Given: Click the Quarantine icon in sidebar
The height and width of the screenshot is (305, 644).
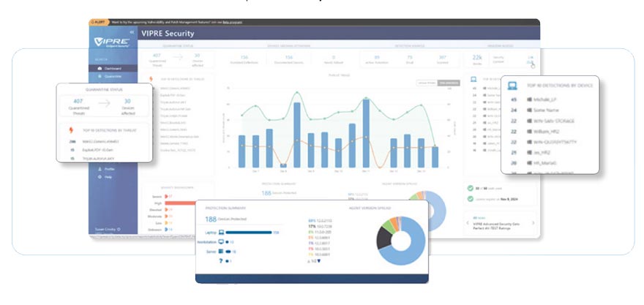Looking at the screenshot, I should pyautogui.click(x=100, y=76).
